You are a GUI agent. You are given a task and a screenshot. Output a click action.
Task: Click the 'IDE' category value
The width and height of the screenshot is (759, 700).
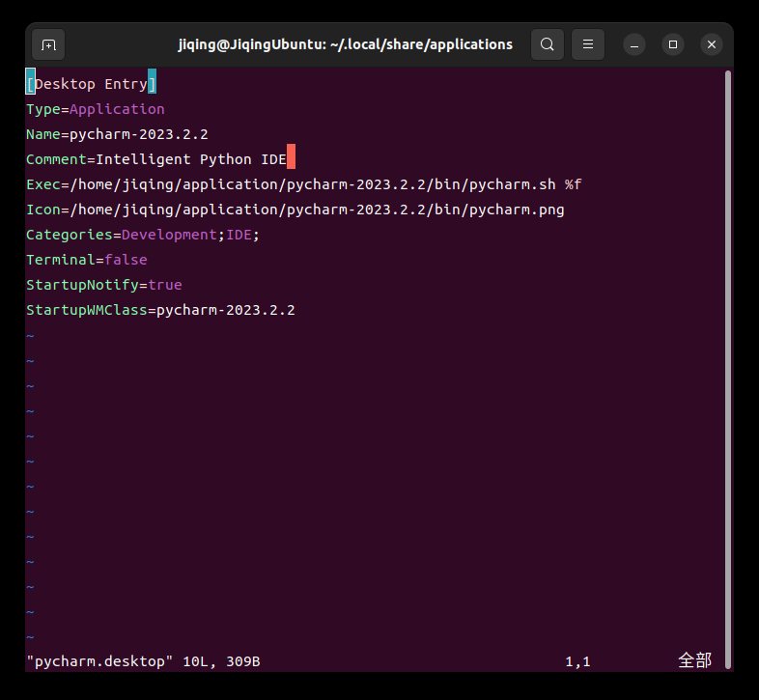pyautogui.click(x=239, y=235)
